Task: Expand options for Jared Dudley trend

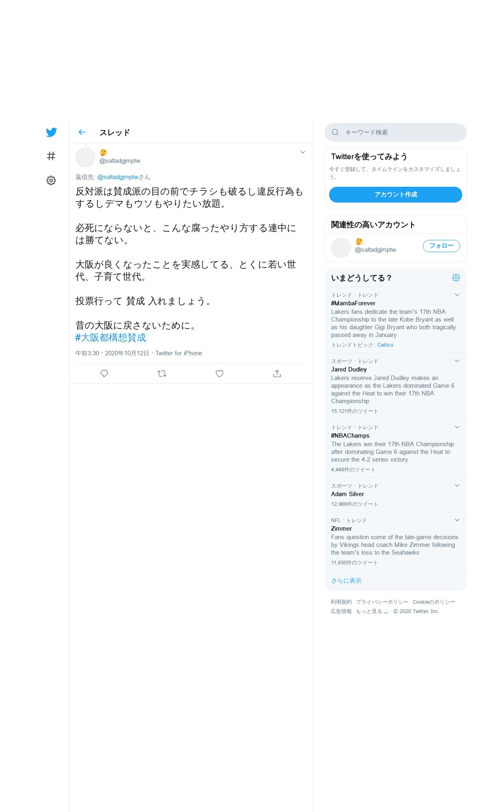Action: (457, 361)
